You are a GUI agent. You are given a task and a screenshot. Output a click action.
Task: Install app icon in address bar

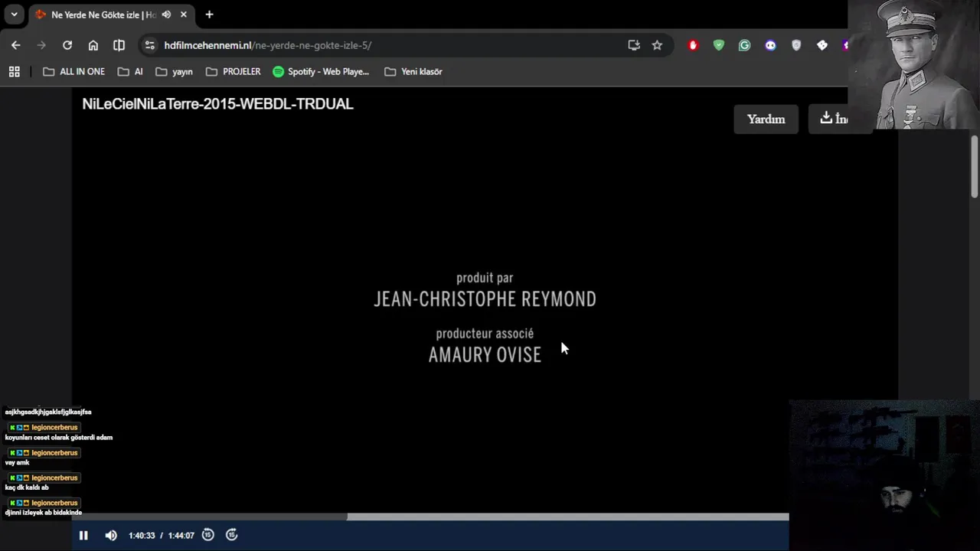634,45
